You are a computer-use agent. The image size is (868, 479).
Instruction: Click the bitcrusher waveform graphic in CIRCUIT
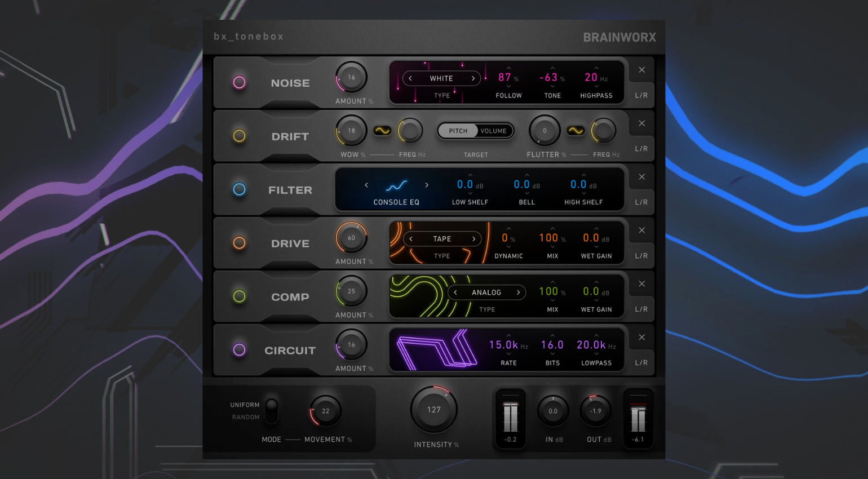445,349
